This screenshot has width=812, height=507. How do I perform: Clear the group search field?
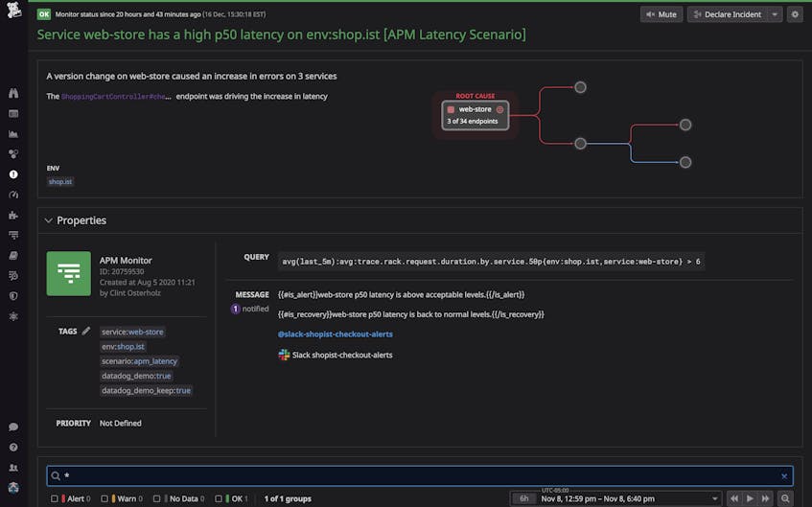tap(784, 476)
